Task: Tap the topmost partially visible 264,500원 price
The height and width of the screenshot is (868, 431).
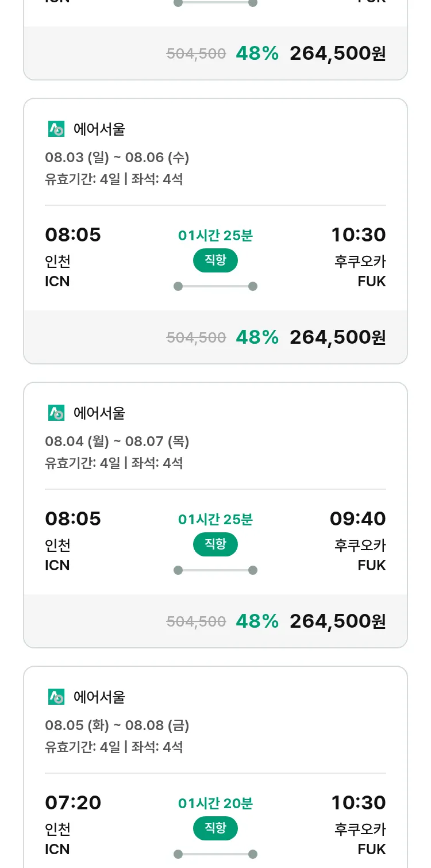Action: click(x=337, y=53)
